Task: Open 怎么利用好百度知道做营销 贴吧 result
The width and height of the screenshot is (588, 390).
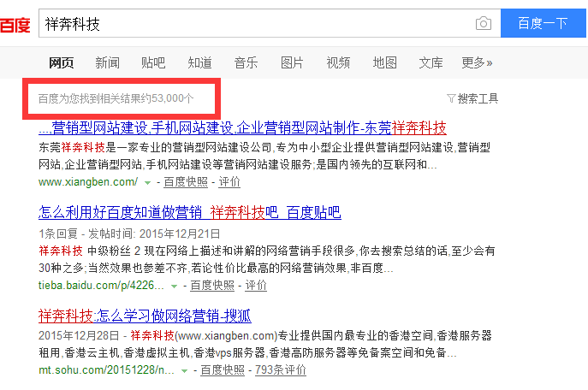Action: [x=190, y=212]
